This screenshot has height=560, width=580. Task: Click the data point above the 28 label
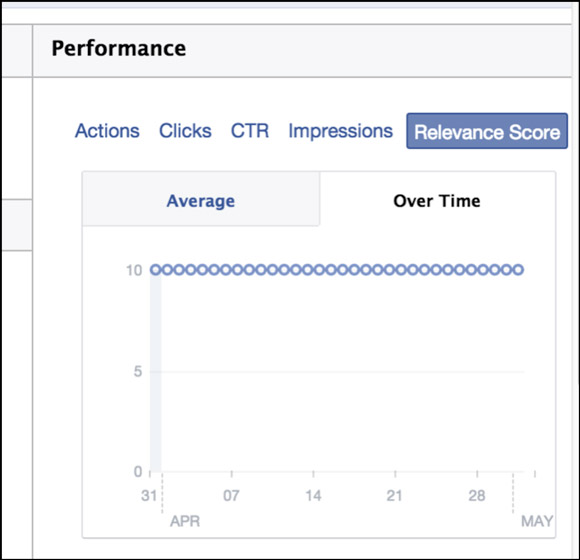point(483,270)
